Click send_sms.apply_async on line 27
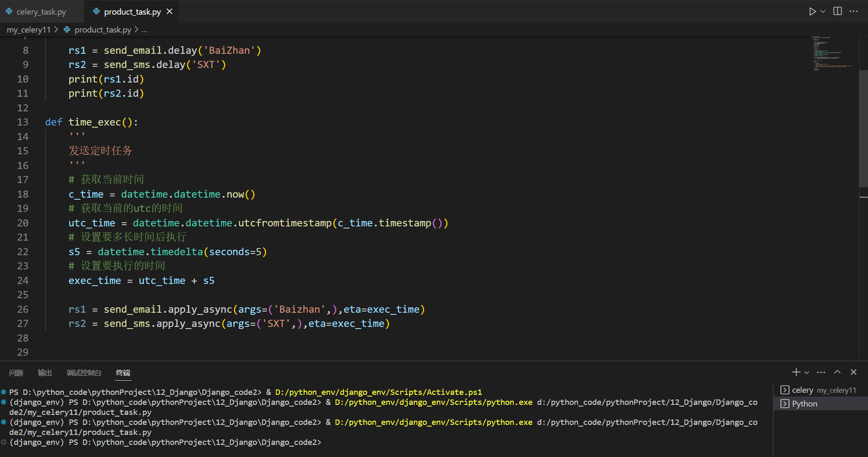 162,324
